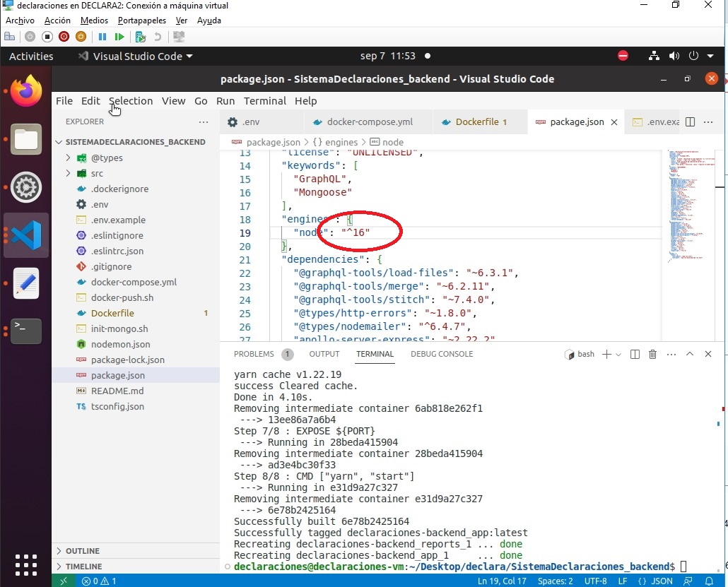The height and width of the screenshot is (587, 728).
Task: Click the errors and warnings status indicator
Action: pyautogui.click(x=99, y=581)
